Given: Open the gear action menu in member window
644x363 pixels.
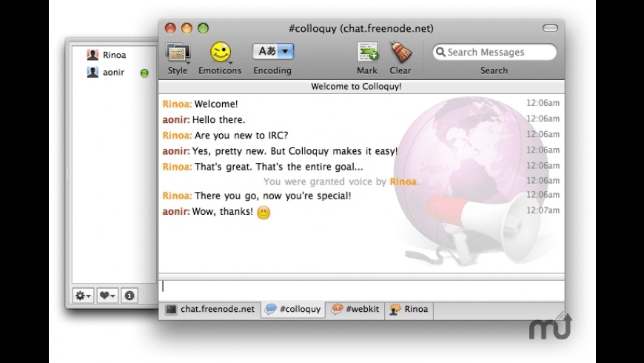Looking at the screenshot, I should point(84,296).
